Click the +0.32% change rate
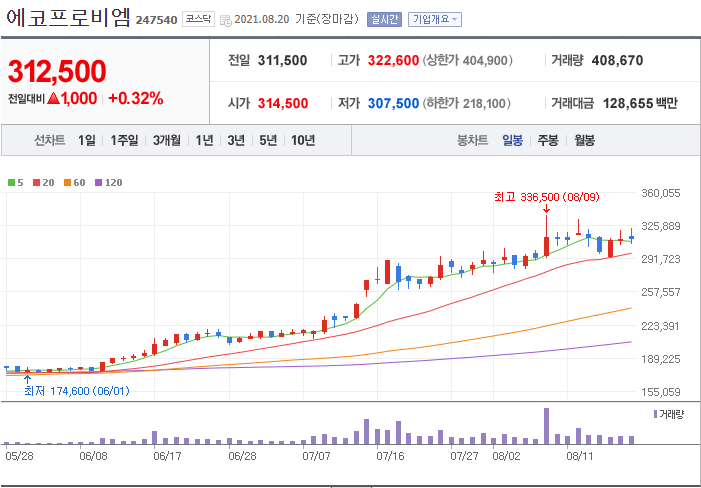701x488 pixels. (x=135, y=98)
